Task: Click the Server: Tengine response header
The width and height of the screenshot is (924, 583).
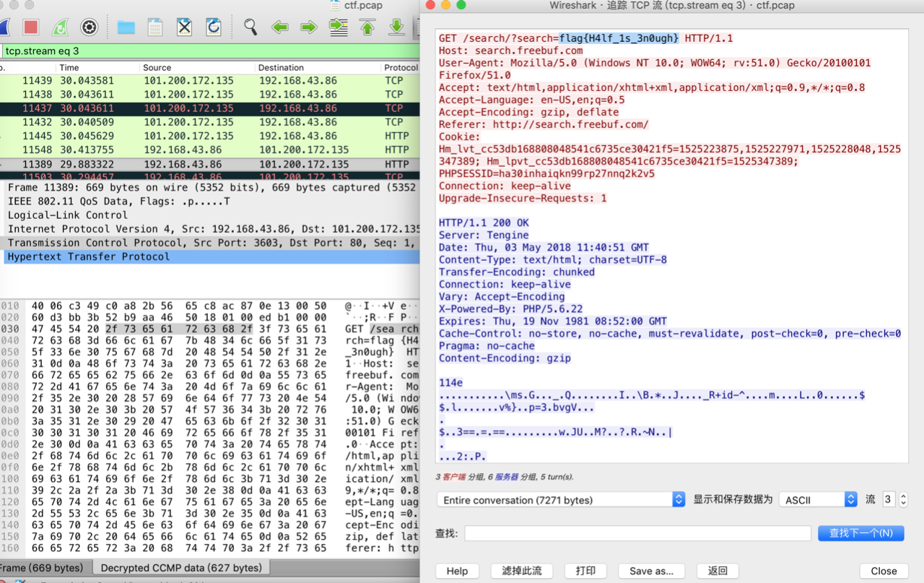Action: tap(484, 236)
